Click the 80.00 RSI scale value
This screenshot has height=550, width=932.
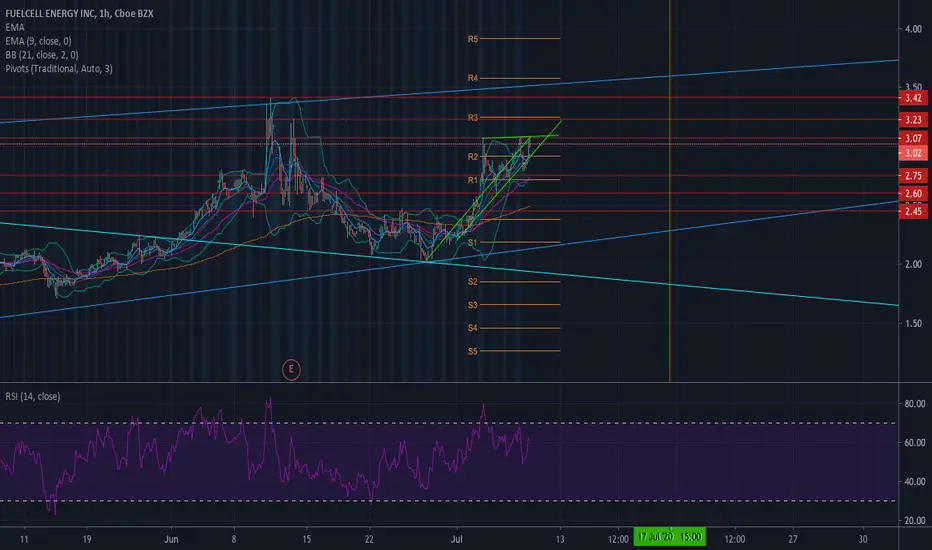coord(915,404)
